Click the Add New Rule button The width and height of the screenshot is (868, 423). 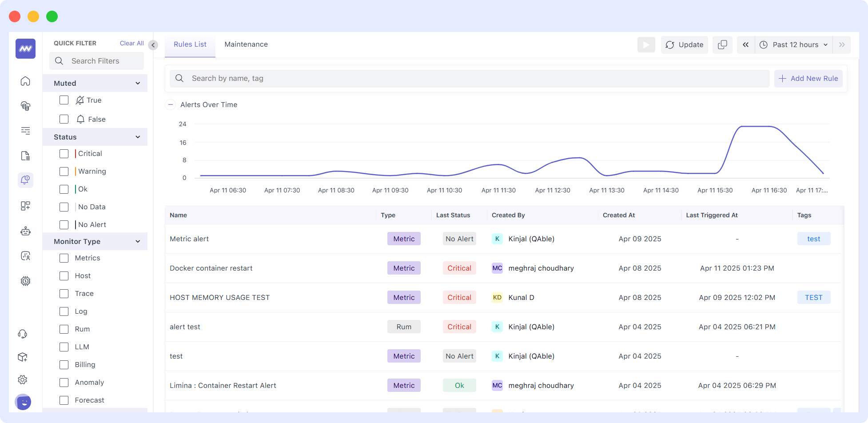(808, 78)
